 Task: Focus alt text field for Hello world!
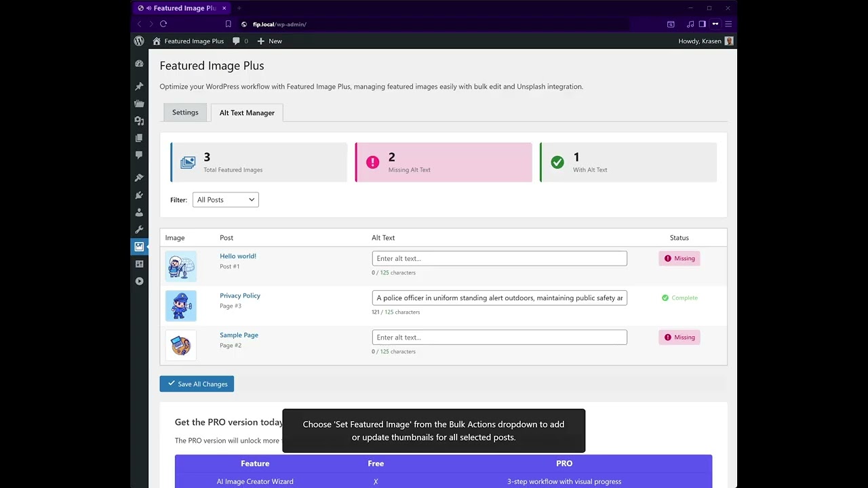pos(499,258)
